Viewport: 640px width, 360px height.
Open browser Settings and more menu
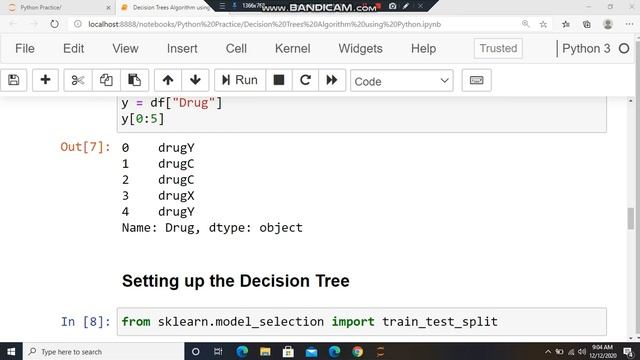[x=629, y=24]
